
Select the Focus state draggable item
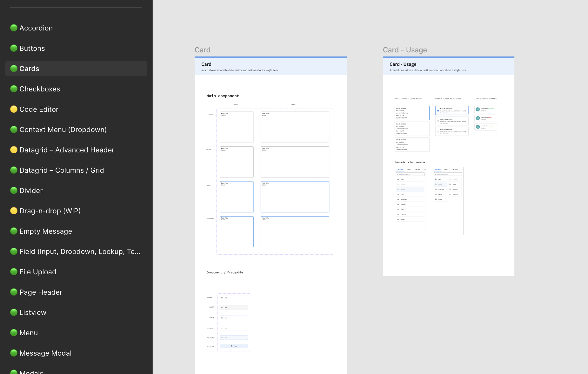pyautogui.click(x=234, y=318)
